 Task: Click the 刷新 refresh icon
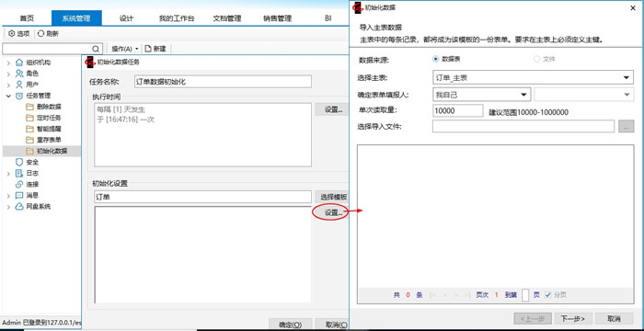(x=40, y=34)
